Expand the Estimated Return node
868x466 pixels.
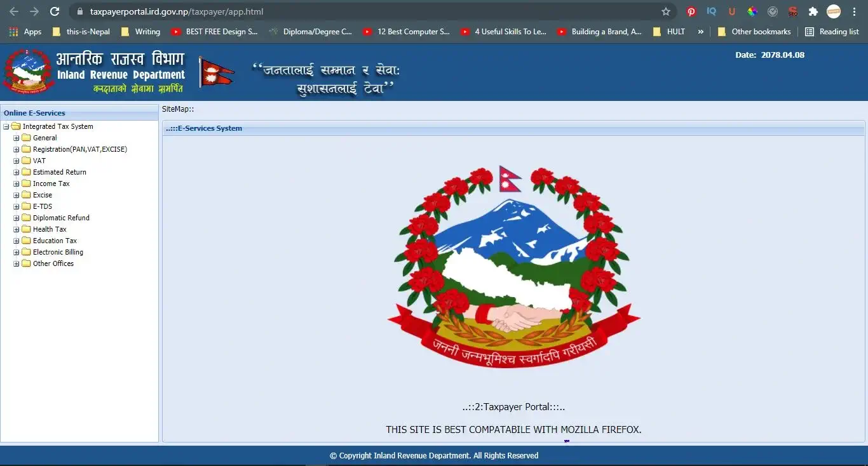tap(17, 172)
